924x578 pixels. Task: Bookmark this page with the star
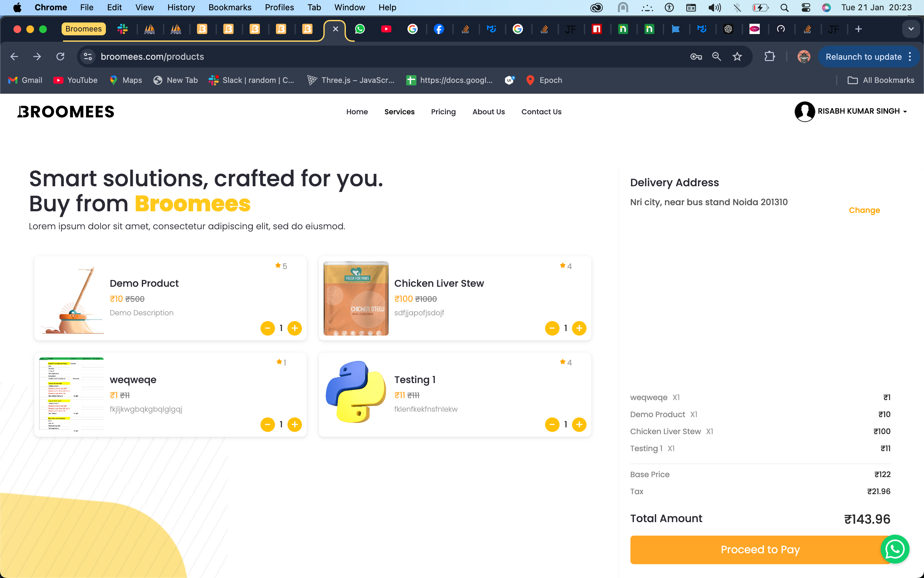pyautogui.click(x=737, y=57)
